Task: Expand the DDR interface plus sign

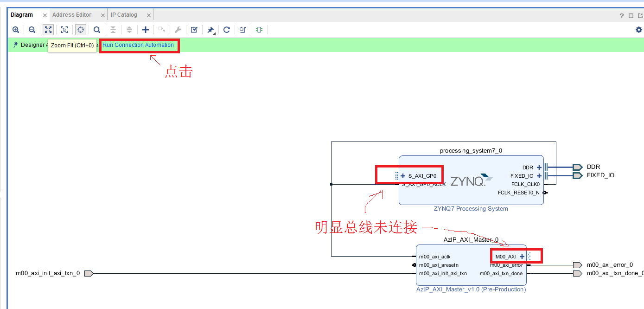Action: (539, 167)
